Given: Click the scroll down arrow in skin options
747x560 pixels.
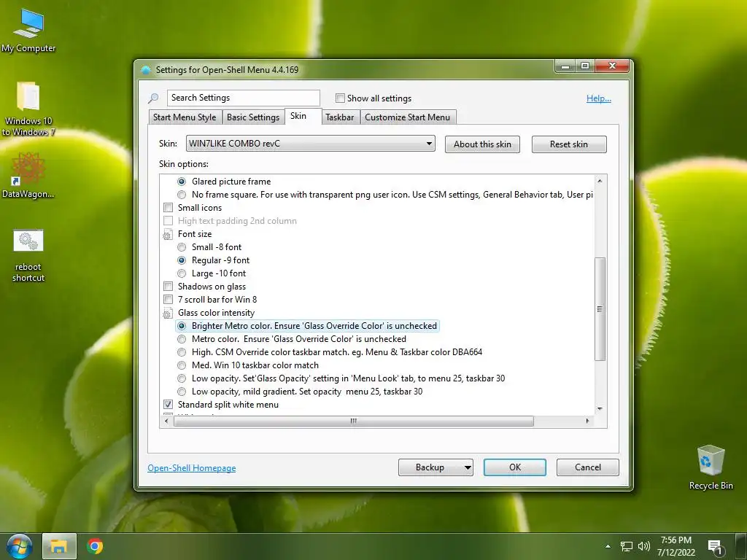Looking at the screenshot, I should [x=600, y=409].
